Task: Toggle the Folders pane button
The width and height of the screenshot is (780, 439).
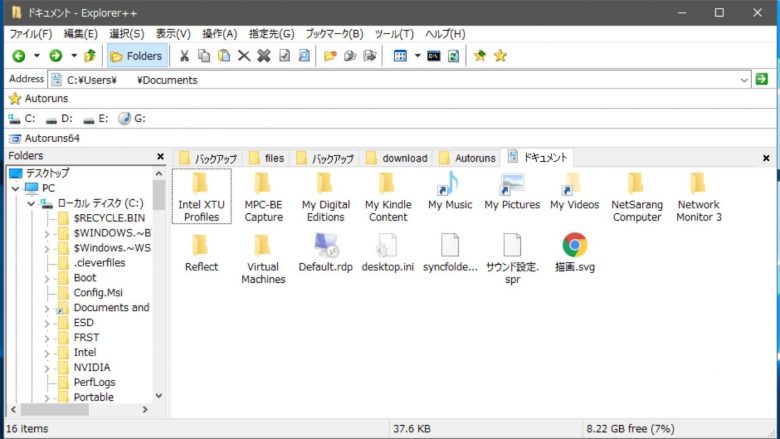Action: click(137, 56)
